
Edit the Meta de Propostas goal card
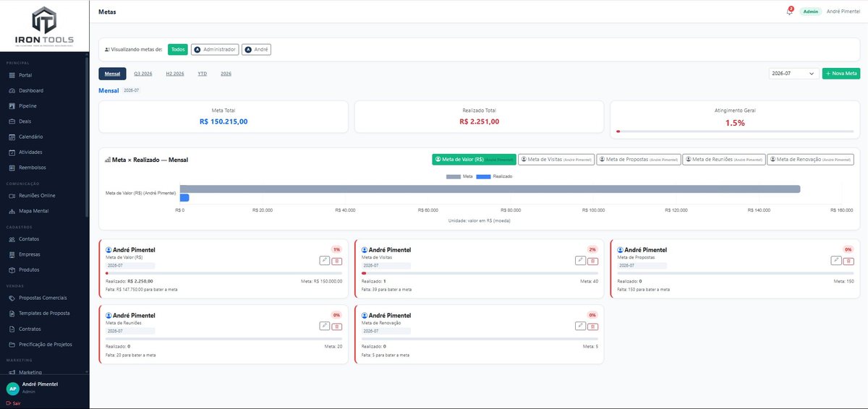pyautogui.click(x=836, y=261)
